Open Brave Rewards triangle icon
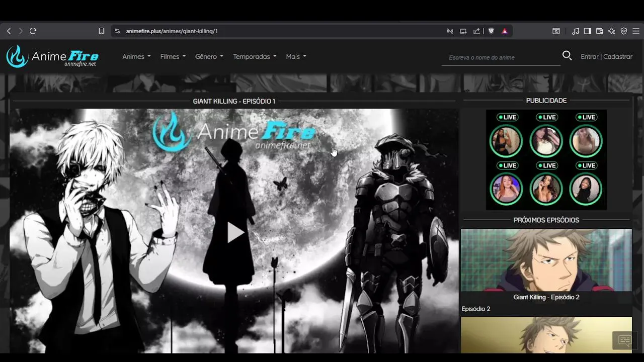This screenshot has height=362, width=644. pyautogui.click(x=505, y=31)
